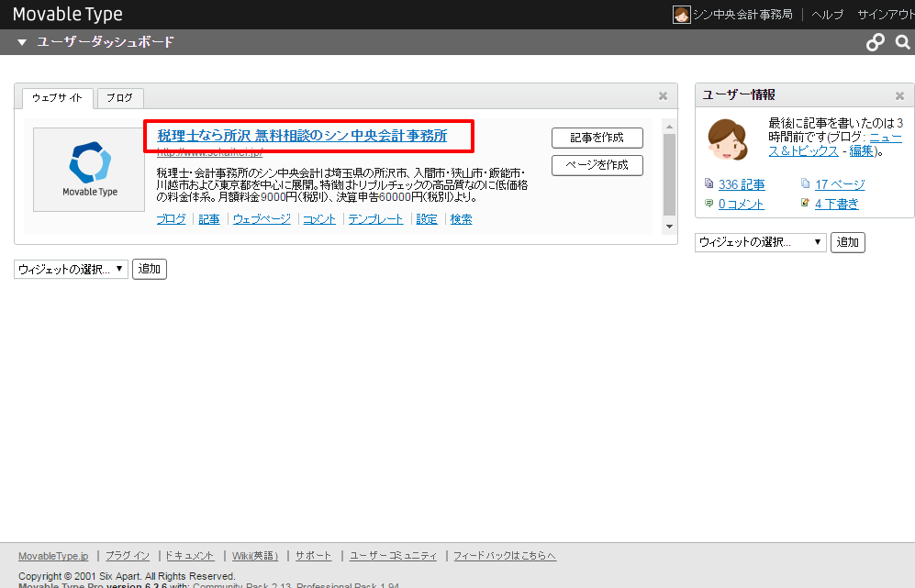The width and height of the screenshot is (915, 588).
Task: Open the コメント link under website
Action: click(x=319, y=218)
